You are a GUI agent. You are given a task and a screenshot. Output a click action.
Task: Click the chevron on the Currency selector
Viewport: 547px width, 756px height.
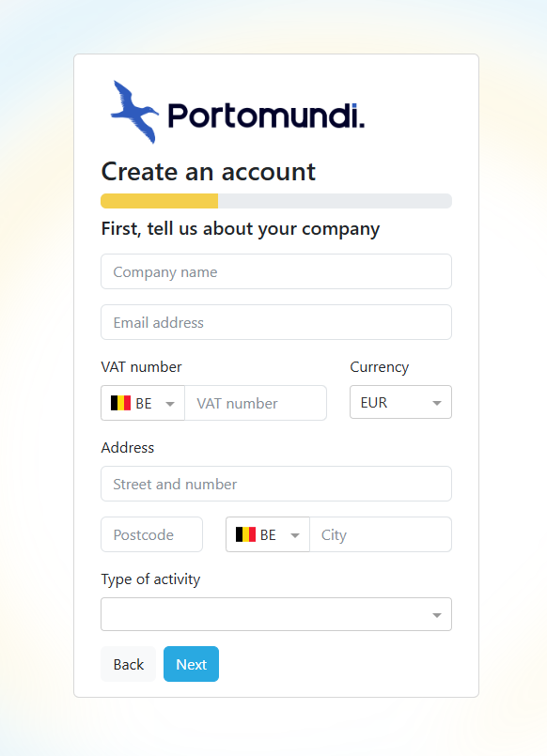click(x=436, y=402)
